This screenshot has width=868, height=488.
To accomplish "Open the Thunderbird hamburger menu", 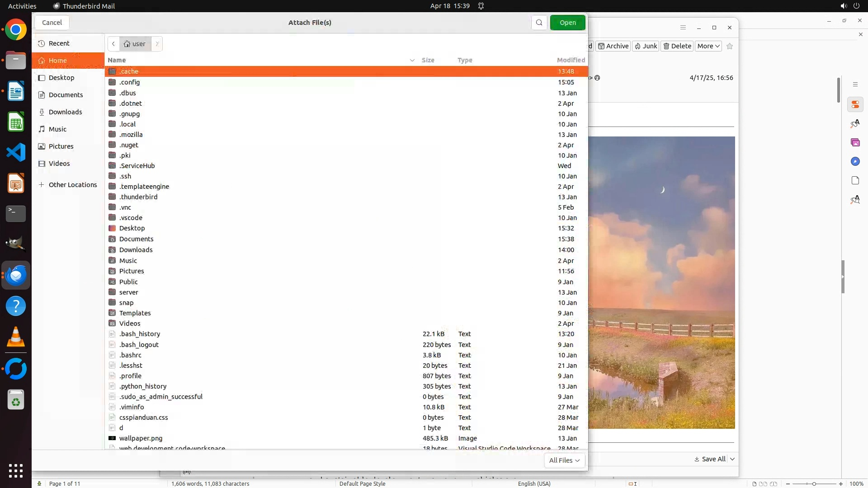I will coord(683,28).
